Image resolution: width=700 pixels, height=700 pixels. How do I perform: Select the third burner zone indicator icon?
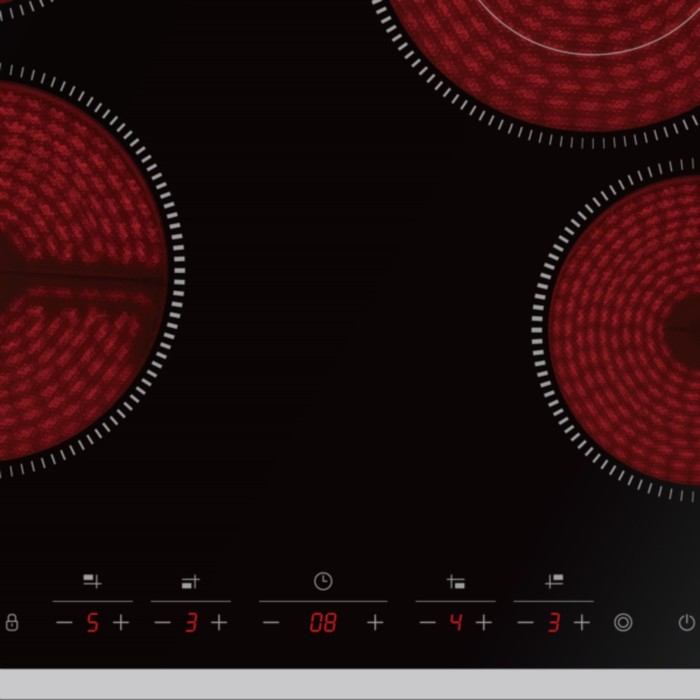click(455, 581)
